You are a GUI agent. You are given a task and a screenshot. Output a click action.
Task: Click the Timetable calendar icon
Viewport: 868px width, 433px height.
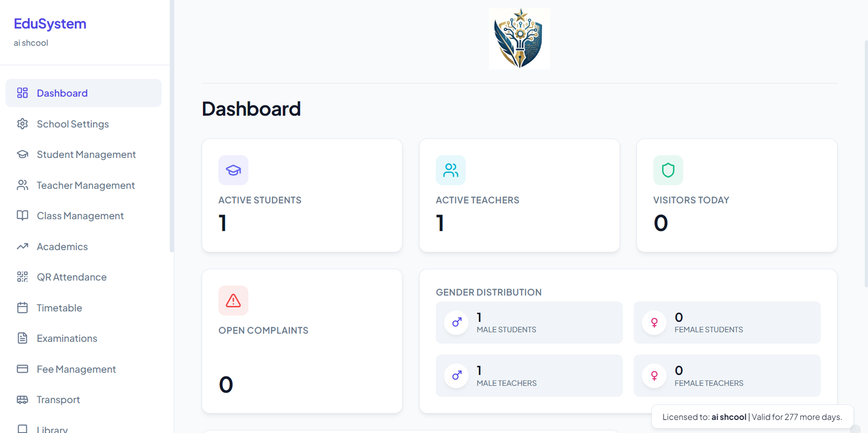(22, 308)
